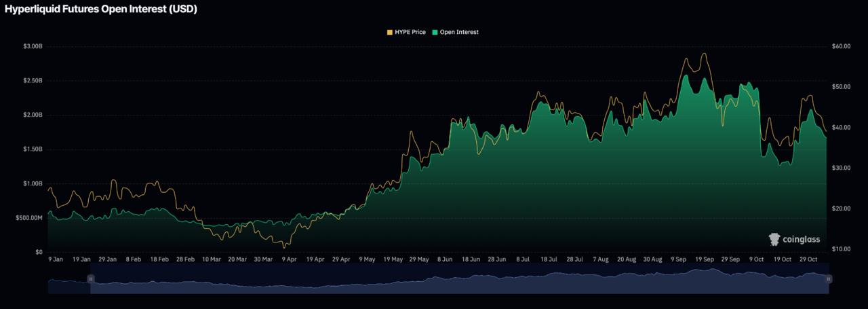The width and height of the screenshot is (868, 309).
Task: Select the 29 Oct date on x-axis
Action: pos(808,259)
